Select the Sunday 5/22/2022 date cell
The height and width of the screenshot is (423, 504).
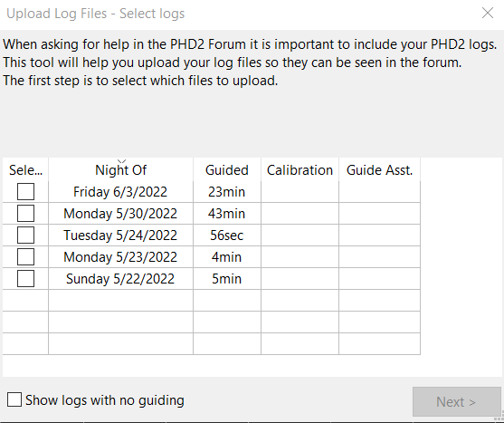(121, 279)
